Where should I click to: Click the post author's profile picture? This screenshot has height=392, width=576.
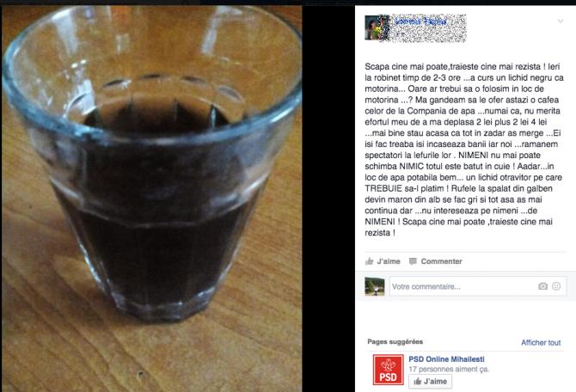(x=375, y=28)
